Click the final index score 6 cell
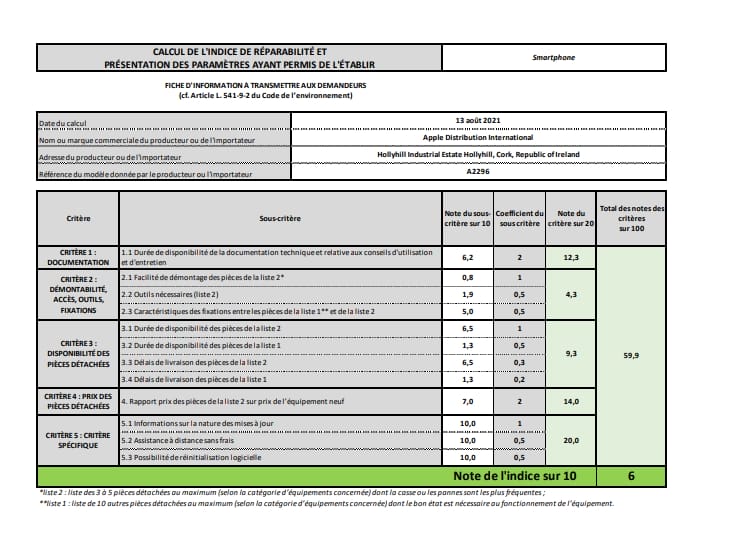This screenshot has width=751, height=555. pyautogui.click(x=631, y=476)
